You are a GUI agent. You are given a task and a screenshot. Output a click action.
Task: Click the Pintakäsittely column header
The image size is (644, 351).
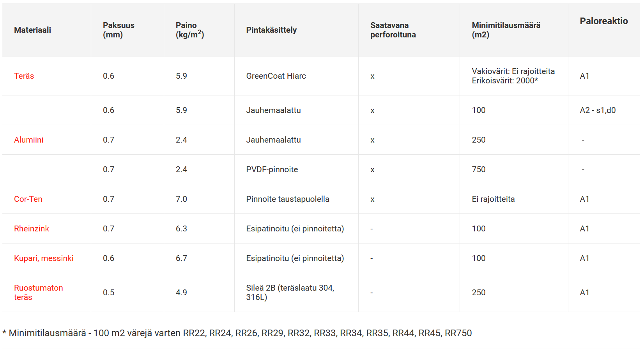(x=271, y=30)
